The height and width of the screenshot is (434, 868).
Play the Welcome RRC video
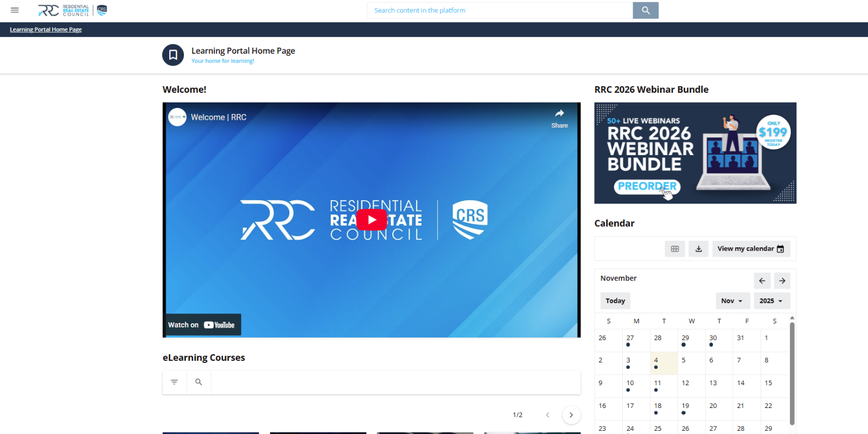[x=372, y=220]
